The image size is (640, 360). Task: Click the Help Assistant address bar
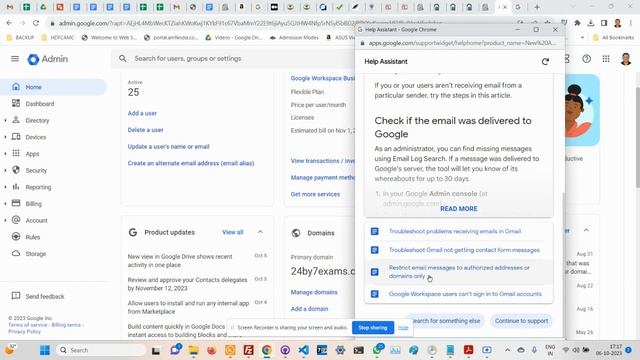click(461, 43)
